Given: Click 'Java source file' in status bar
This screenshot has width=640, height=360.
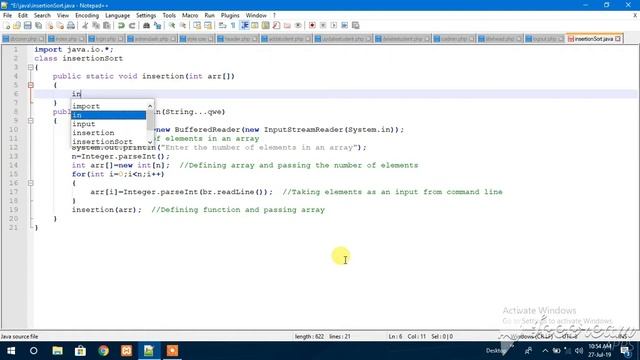Looking at the screenshot, I should 19,337.
